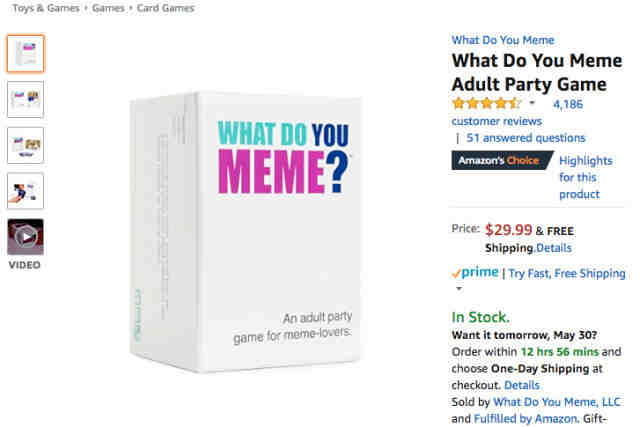Open the Games breadcrumb link

coord(108,8)
